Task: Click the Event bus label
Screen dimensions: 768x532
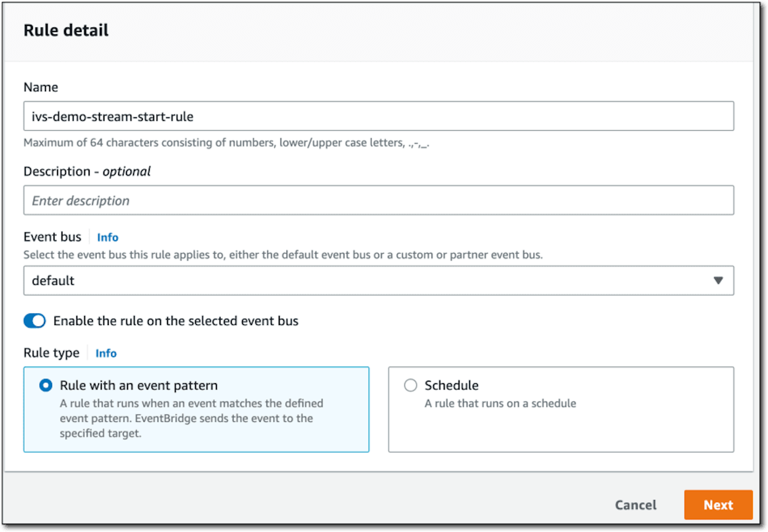Action: (52, 237)
